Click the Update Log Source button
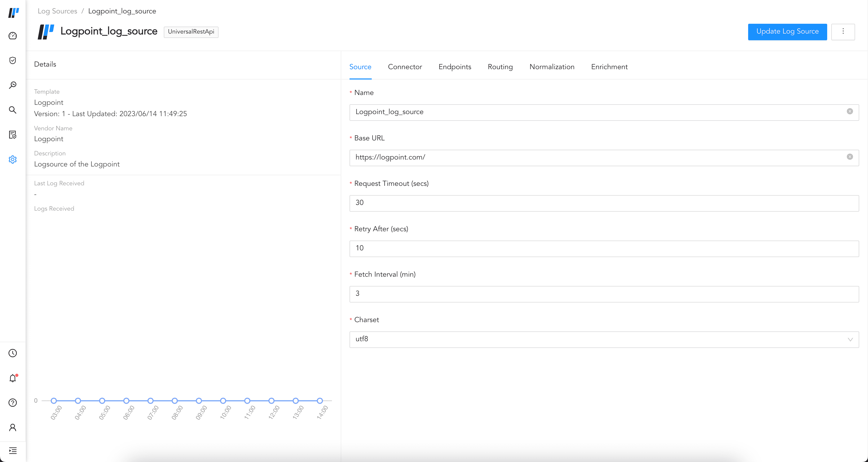This screenshot has width=868, height=462. 787,32
